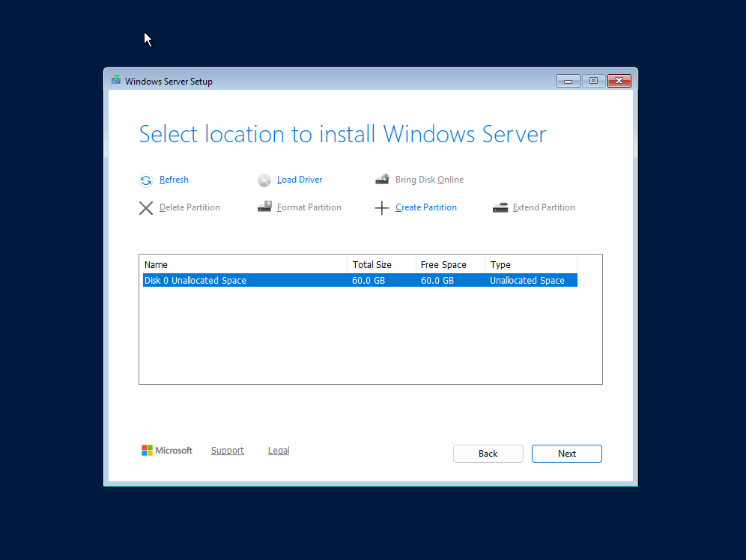Click the Refresh circular arrows icon

(146, 180)
